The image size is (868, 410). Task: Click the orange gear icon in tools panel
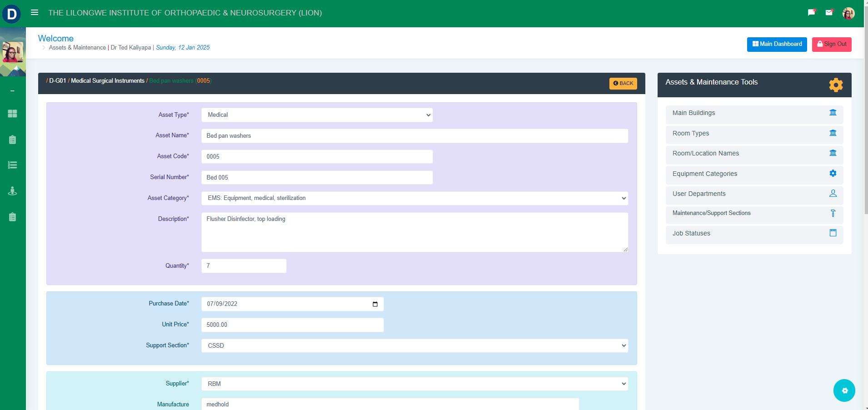pos(835,85)
